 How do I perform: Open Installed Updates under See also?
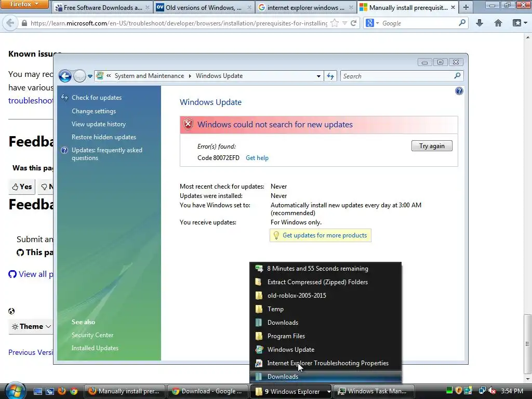(95, 348)
